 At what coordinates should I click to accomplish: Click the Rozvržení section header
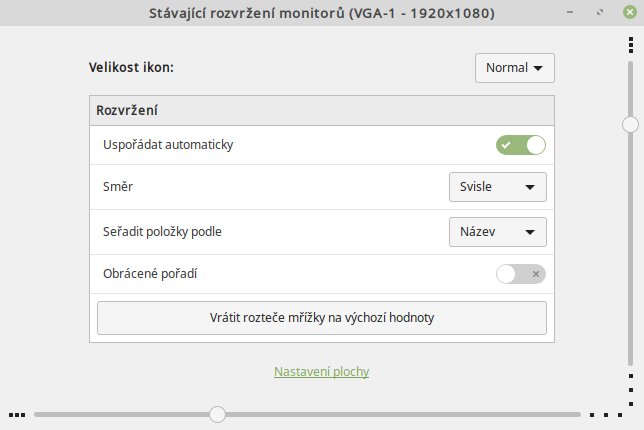tap(322, 110)
